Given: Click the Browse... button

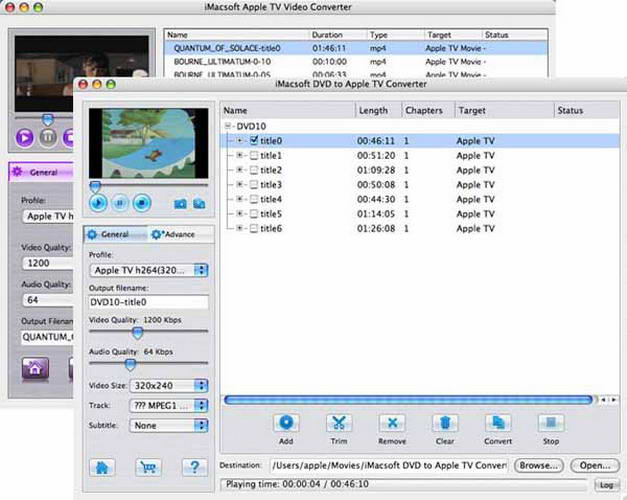Looking at the screenshot, I should pyautogui.click(x=539, y=466).
